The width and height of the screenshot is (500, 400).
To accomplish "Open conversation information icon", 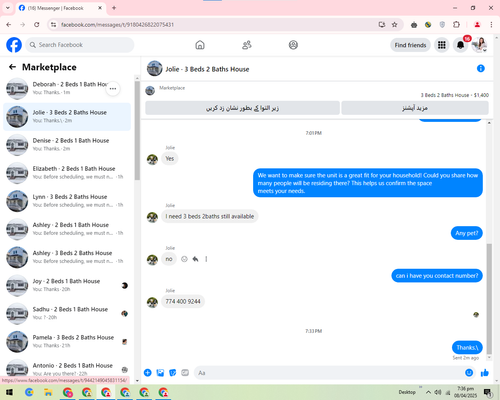I will tap(481, 68).
